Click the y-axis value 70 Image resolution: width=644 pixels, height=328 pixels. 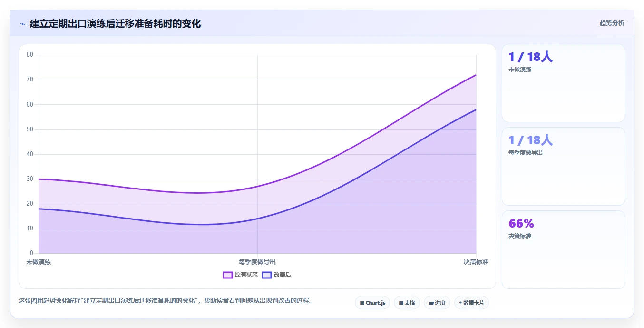[x=30, y=80]
